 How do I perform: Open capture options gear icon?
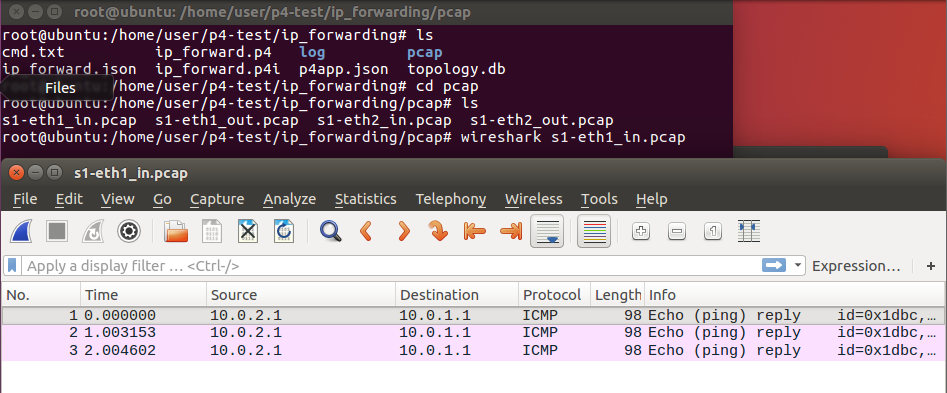pos(129,231)
